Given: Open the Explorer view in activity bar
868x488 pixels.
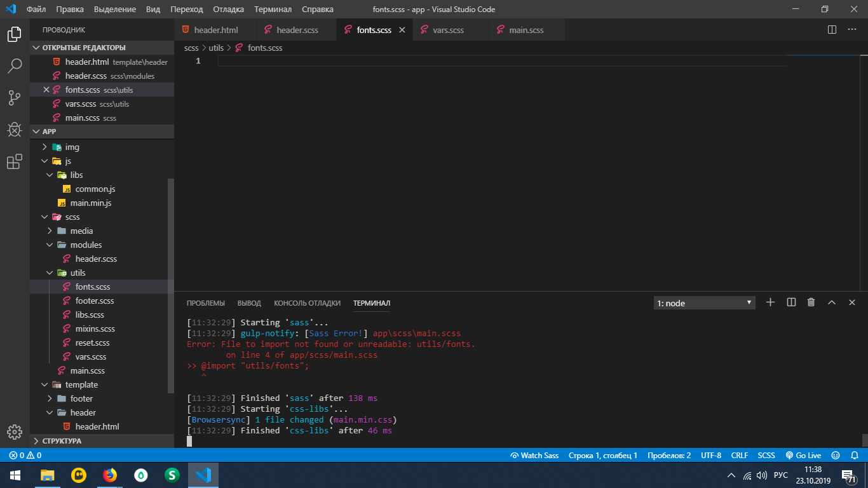Looking at the screenshot, I should [14, 34].
